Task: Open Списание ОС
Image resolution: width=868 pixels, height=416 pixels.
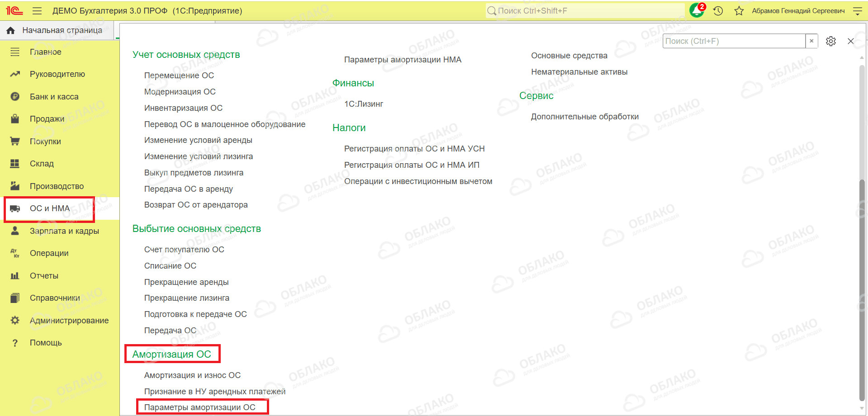Action: pos(171,266)
